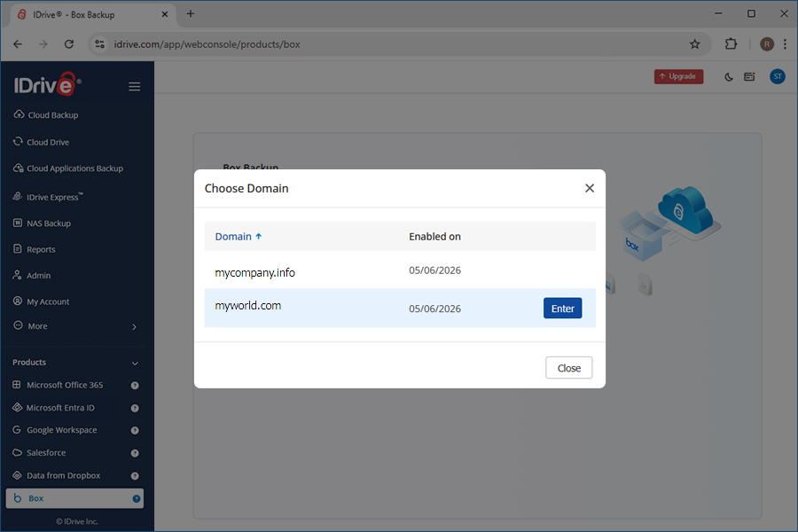Select Data from Dropbox product

pyautogui.click(x=57, y=475)
